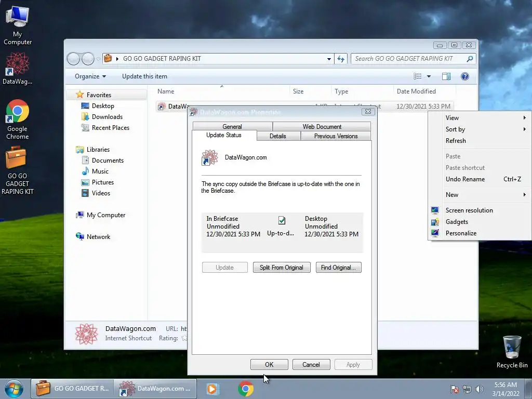The height and width of the screenshot is (399, 532).
Task: Click the Explorer forward navigation button
Action: click(88, 59)
